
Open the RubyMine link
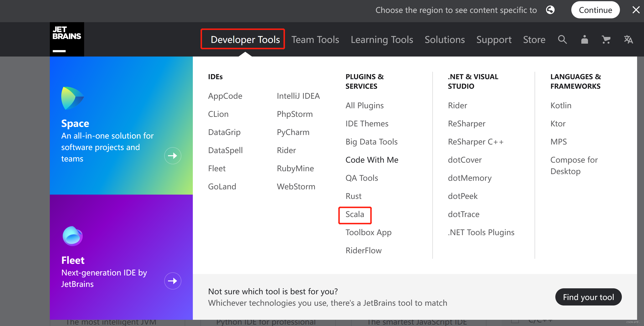click(x=295, y=168)
